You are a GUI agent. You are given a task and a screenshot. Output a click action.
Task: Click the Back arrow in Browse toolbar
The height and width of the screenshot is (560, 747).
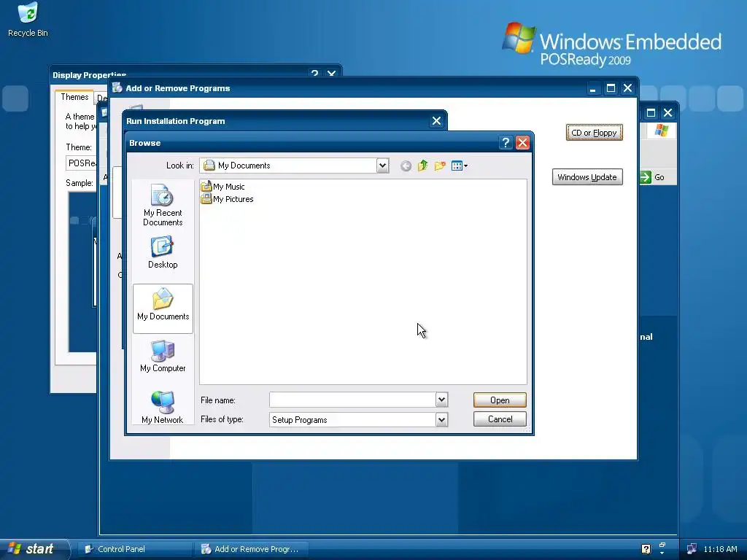pyautogui.click(x=406, y=166)
